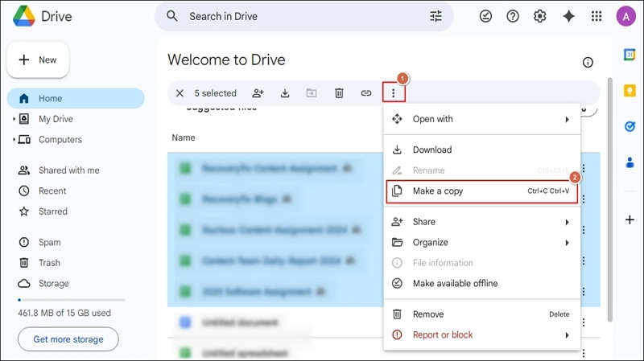644x361 pixels.
Task: Expand the Computers tree
Action: [x=14, y=140]
